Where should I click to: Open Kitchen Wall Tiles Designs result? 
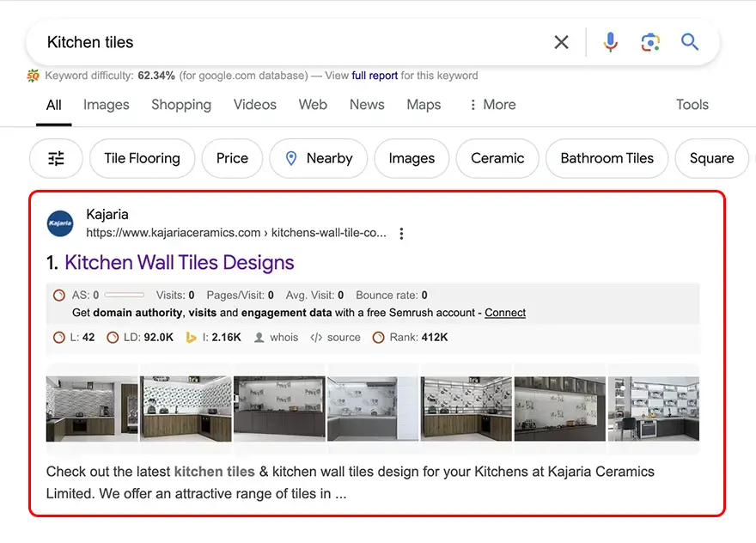coord(179,263)
